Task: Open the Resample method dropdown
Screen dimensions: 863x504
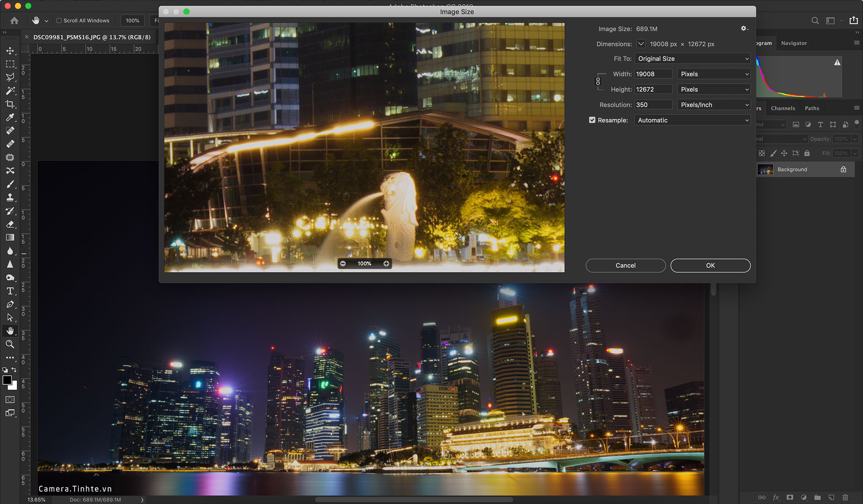Action: (692, 120)
